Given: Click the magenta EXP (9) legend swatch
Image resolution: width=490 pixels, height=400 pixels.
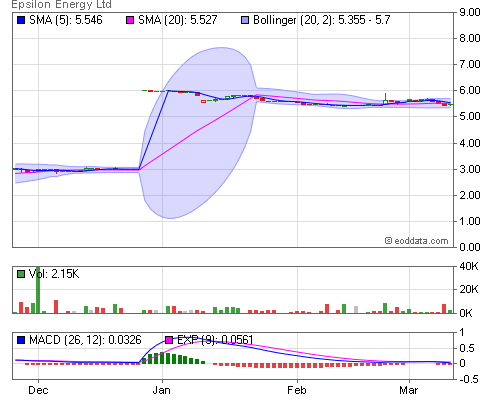Looking at the screenshot, I should (x=169, y=340).
